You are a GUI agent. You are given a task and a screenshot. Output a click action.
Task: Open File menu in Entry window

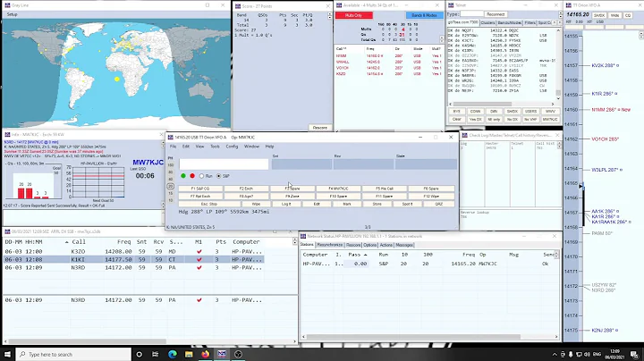(x=174, y=147)
